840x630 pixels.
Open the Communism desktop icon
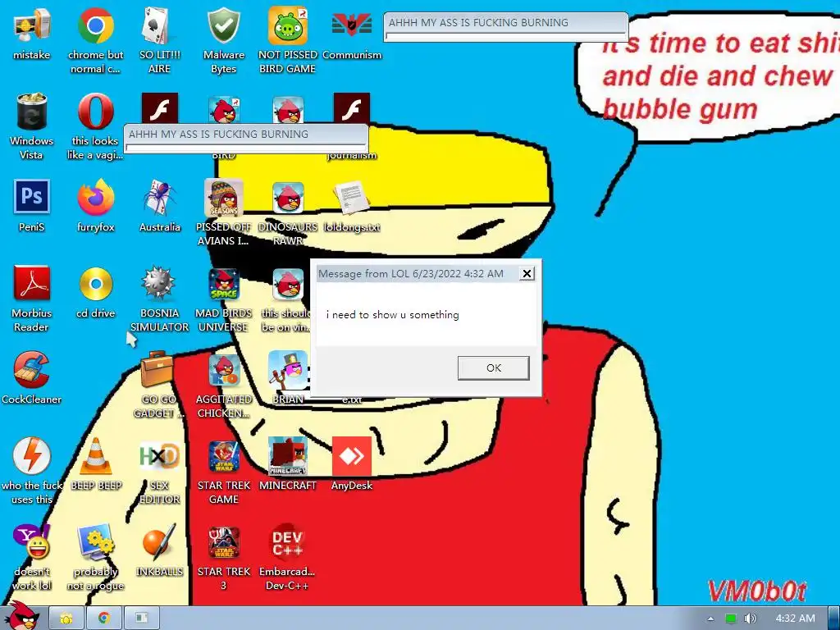coord(351,25)
